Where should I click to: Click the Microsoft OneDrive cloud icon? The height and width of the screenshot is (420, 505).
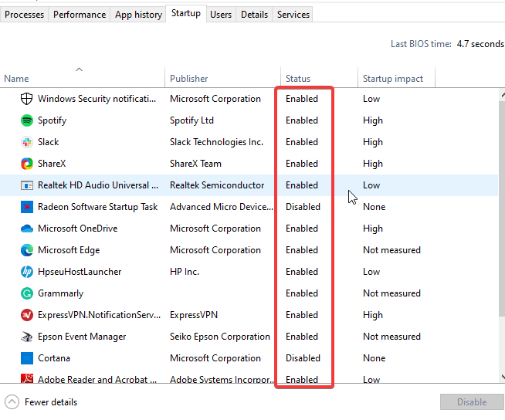27,229
